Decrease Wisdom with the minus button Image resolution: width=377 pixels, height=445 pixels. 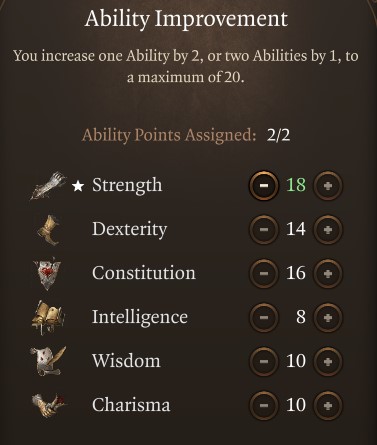pos(264,361)
